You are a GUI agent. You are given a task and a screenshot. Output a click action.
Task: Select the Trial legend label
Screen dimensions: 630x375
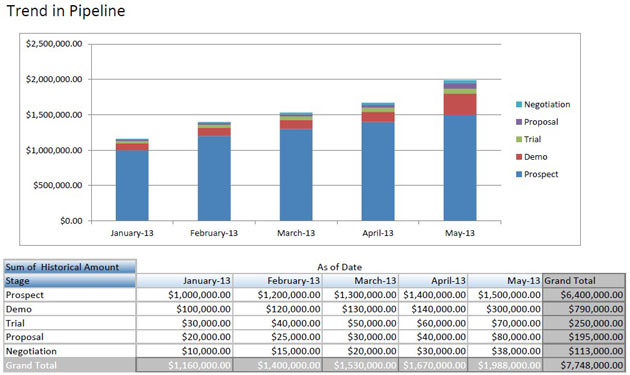532,139
